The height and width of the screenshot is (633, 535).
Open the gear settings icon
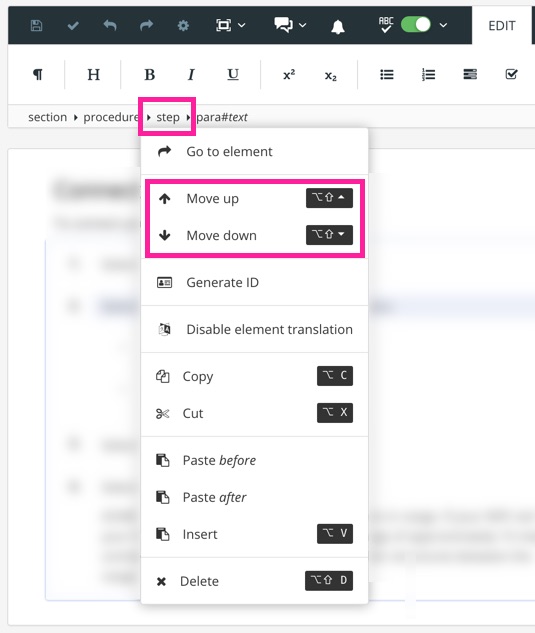183,26
